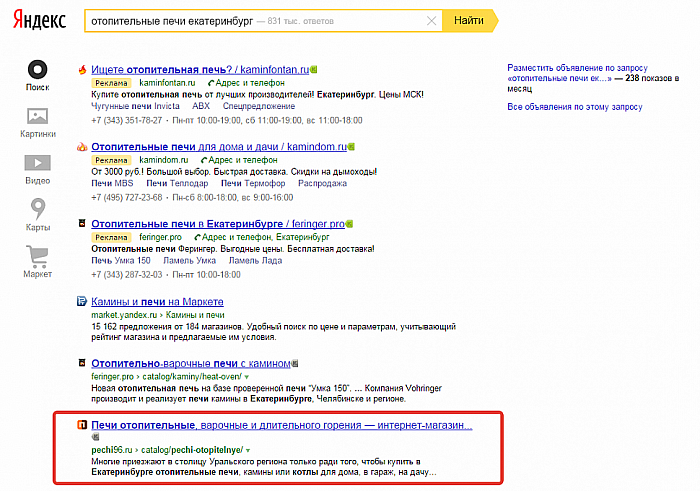Click grey badge under pechi96.ru title

tap(96, 437)
